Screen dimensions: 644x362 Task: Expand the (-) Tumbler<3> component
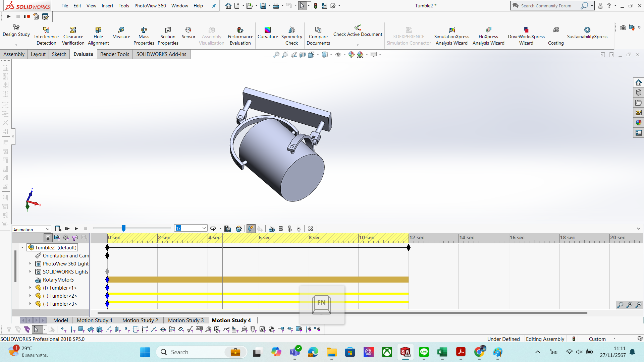pyautogui.click(x=30, y=304)
